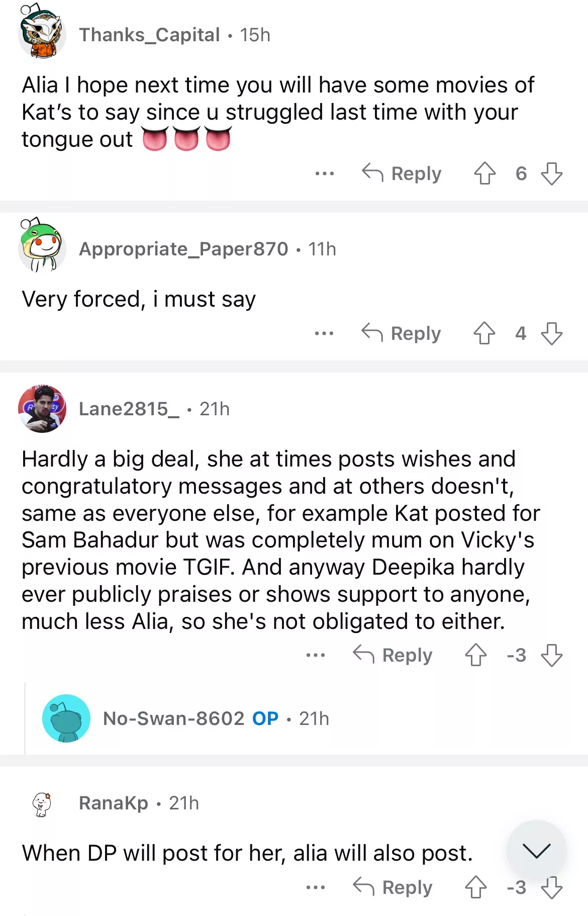Image resolution: width=588 pixels, height=916 pixels.
Task: Upvote Lane2815_'s comment
Action: 475,655
